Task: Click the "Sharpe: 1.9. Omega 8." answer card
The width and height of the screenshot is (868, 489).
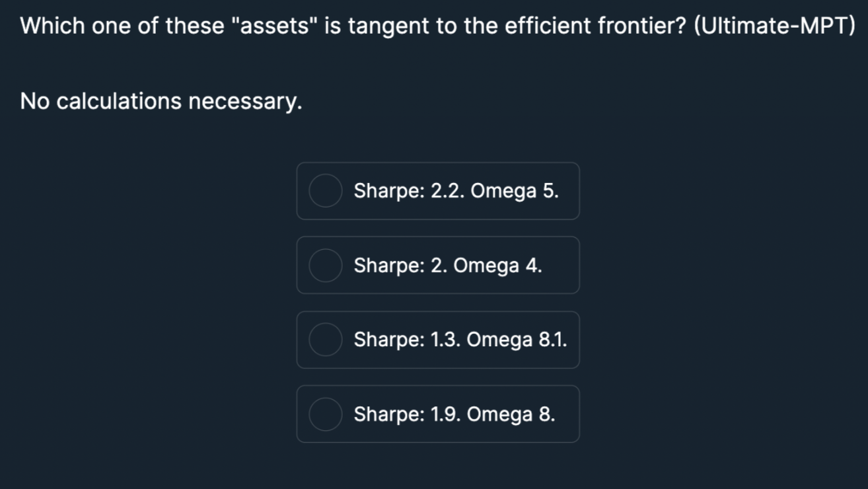Action: [438, 414]
